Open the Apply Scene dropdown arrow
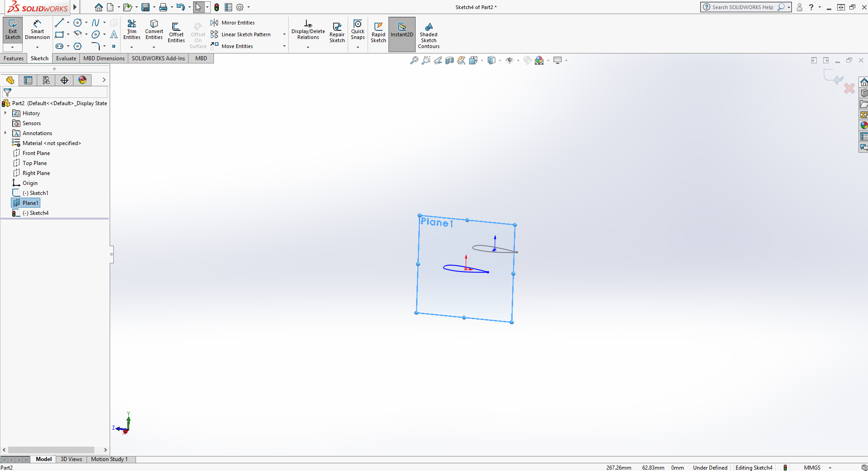Screen dimensions: 868x471 click(x=548, y=60)
